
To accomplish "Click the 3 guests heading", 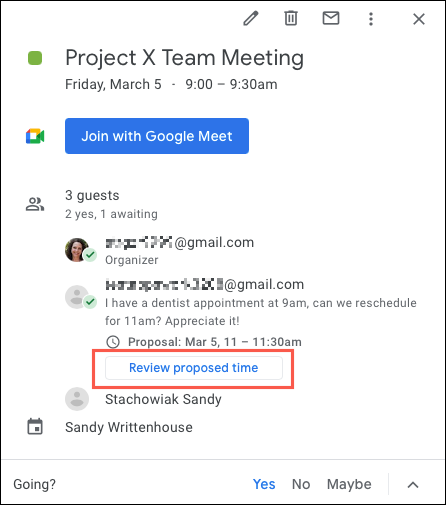I will coord(92,195).
